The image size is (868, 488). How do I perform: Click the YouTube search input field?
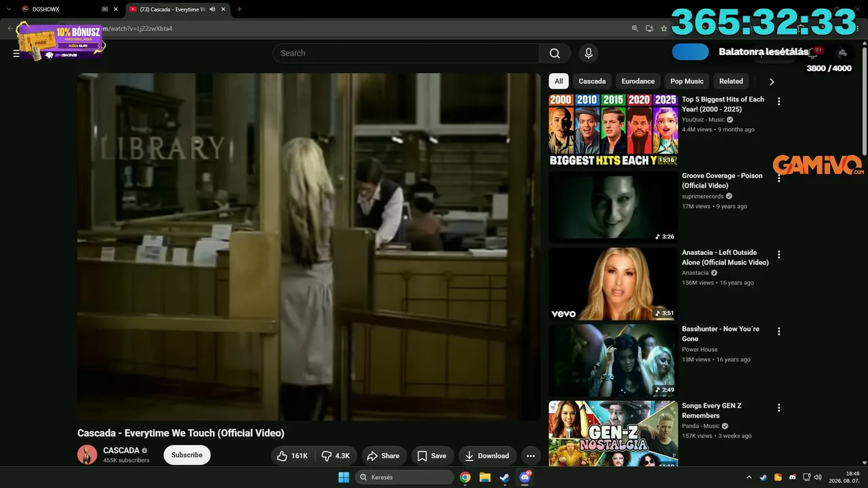pyautogui.click(x=406, y=54)
